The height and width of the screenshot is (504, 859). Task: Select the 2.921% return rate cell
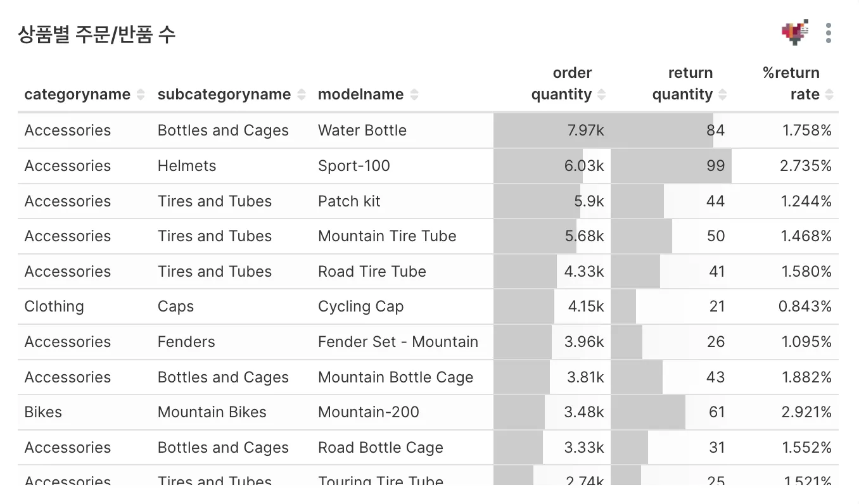point(806,412)
